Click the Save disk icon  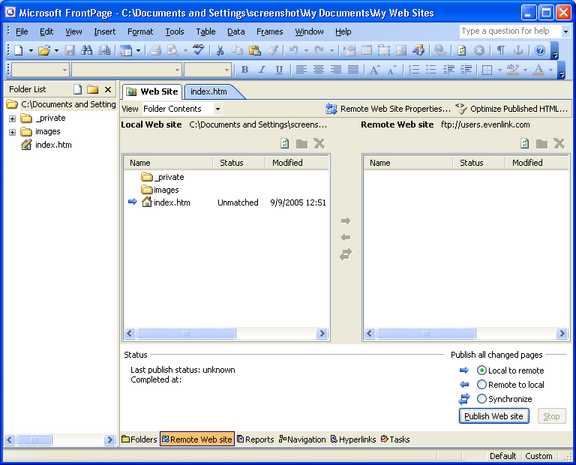click(x=69, y=50)
